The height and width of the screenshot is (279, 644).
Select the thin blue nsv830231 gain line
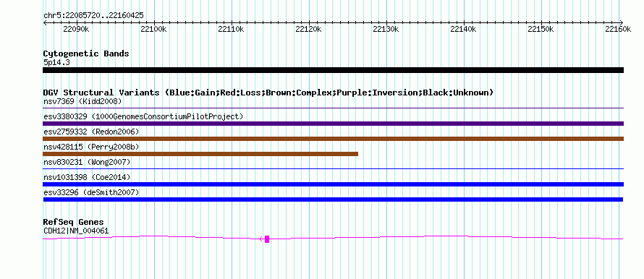pyautogui.click(x=333, y=168)
